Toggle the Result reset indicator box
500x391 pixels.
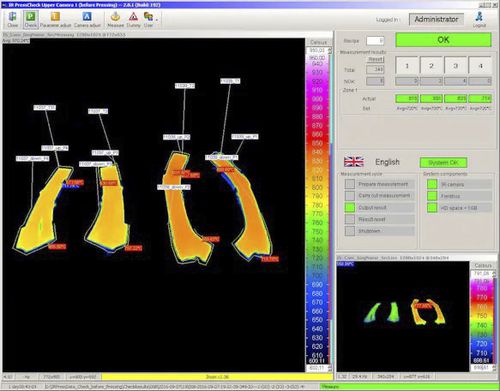[350, 219]
